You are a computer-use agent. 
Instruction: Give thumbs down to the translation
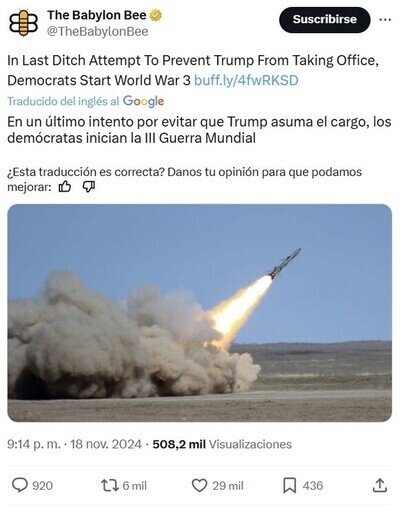pyautogui.click(x=88, y=187)
